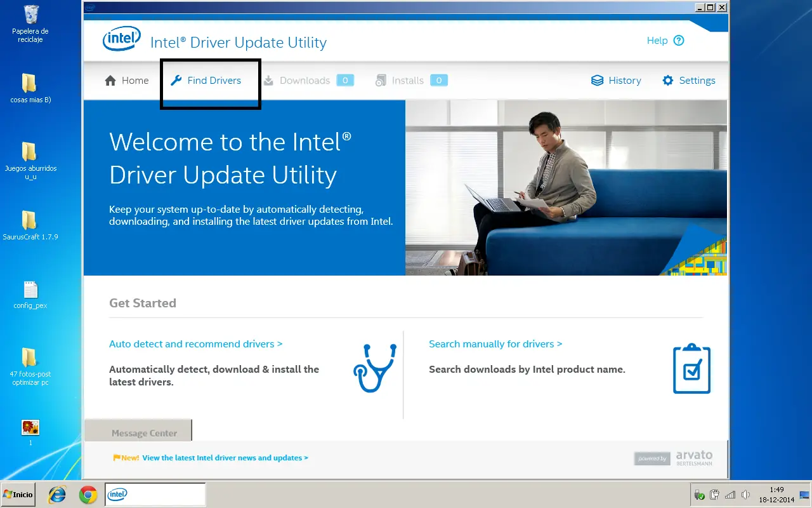The height and width of the screenshot is (508, 812).
Task: Open the Message Center tab
Action: point(138,431)
